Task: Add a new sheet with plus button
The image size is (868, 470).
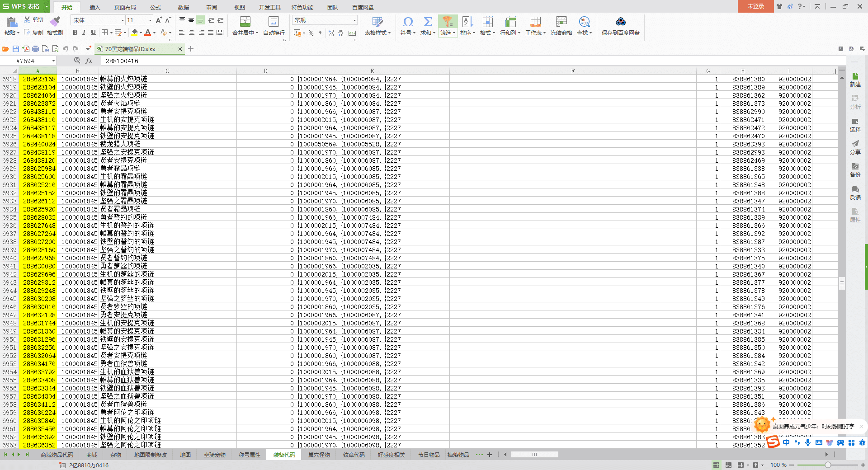Action: pos(490,455)
